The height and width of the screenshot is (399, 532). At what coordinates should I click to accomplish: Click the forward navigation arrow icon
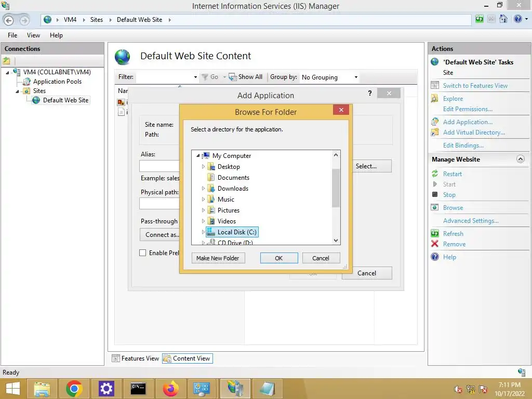click(24, 20)
